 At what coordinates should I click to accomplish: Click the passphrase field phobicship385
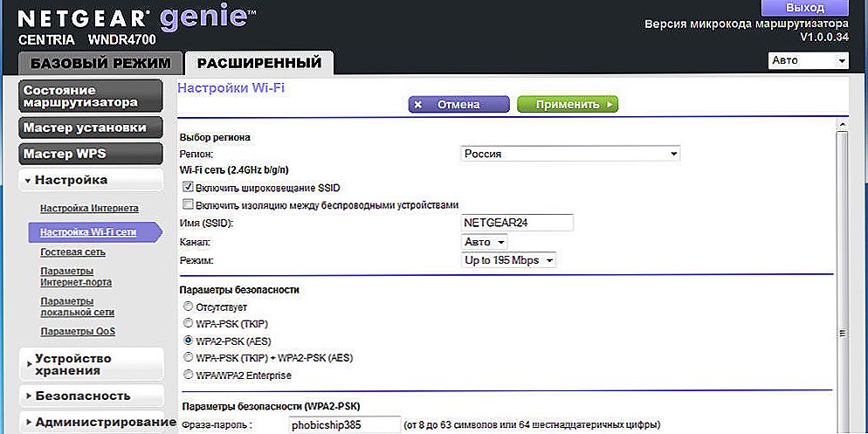[346, 425]
